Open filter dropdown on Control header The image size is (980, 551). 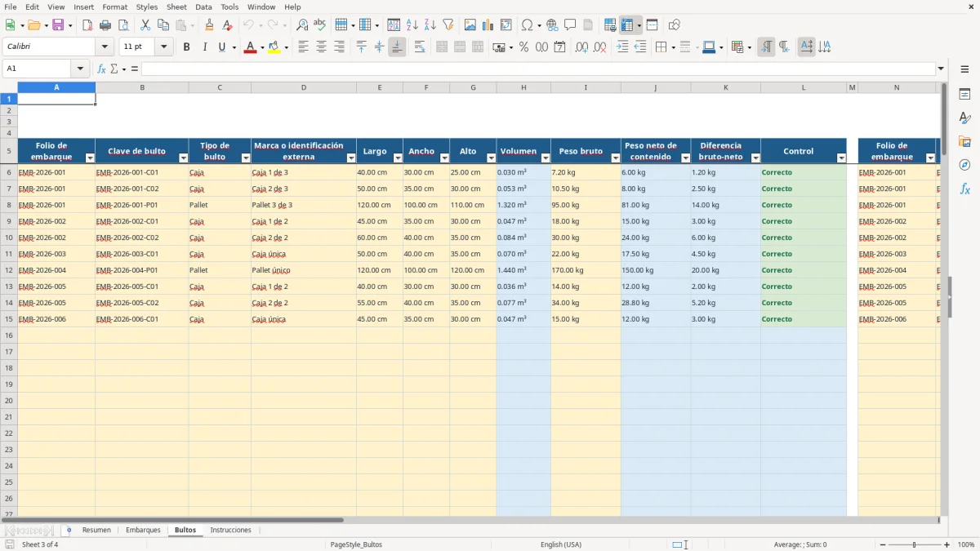coord(841,158)
